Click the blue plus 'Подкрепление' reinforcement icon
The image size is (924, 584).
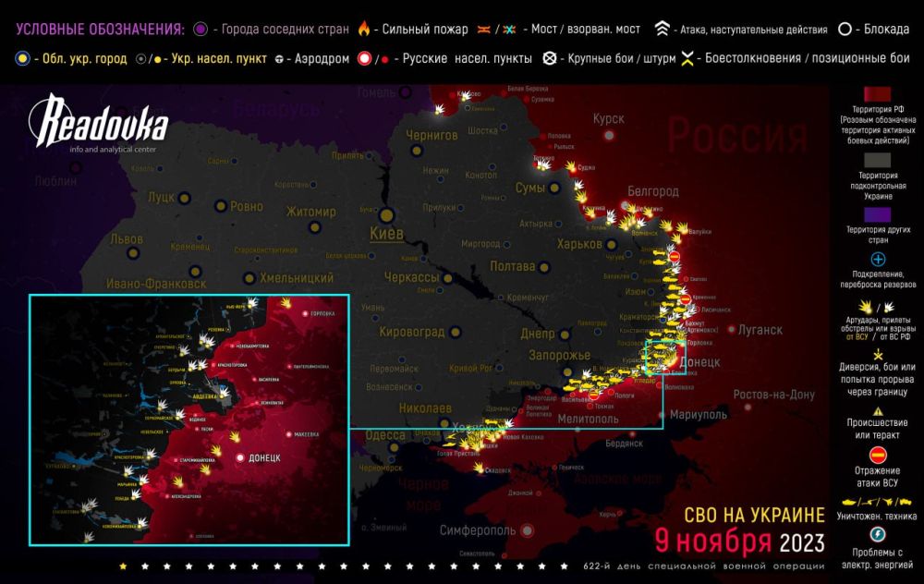pos(877,260)
